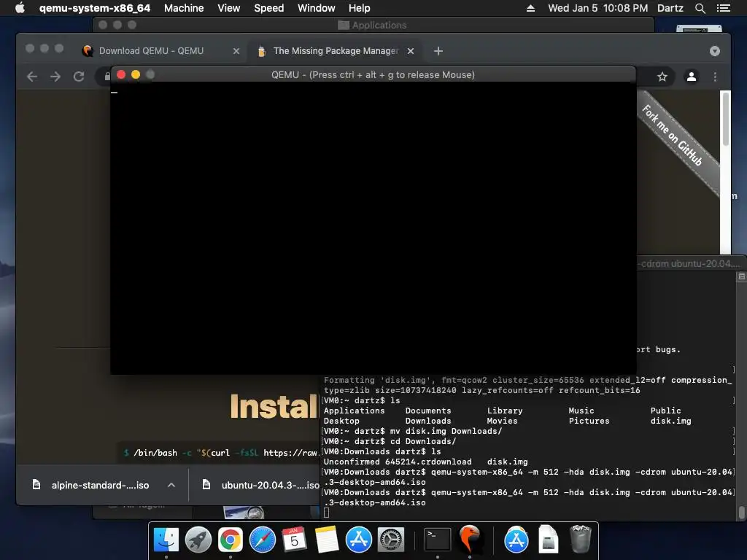The image size is (747, 560).
Task: Click the eject icon in menu bar
Action: pos(530,8)
